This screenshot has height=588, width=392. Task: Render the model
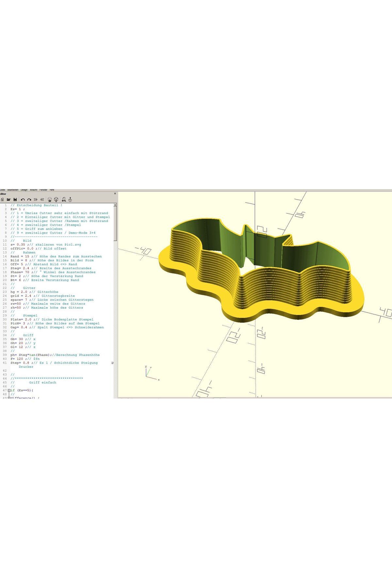(x=56, y=199)
